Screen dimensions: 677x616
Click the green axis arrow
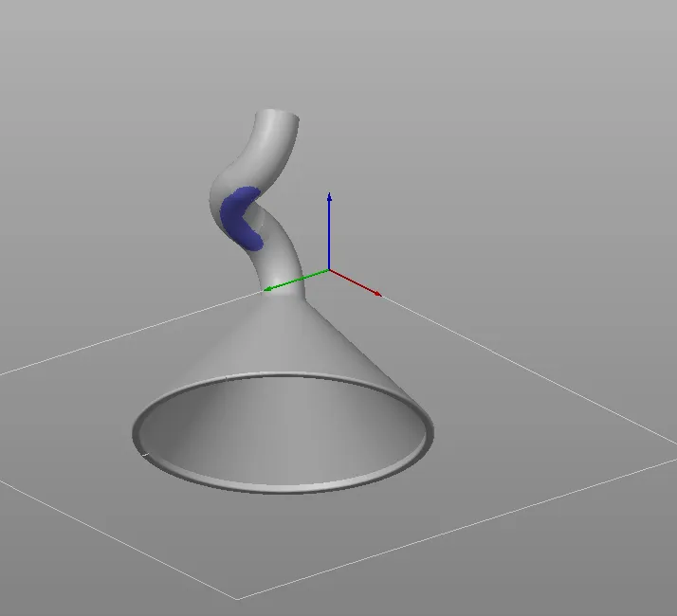tap(296, 281)
